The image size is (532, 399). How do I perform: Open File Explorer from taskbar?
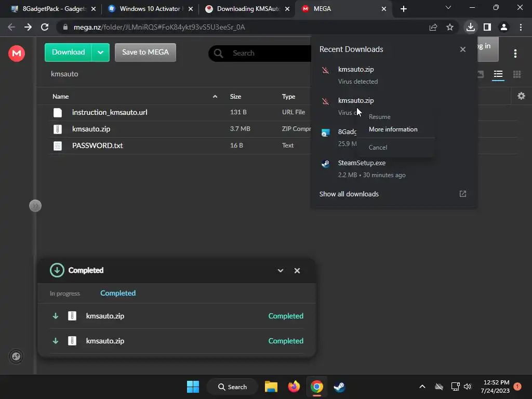point(271,387)
